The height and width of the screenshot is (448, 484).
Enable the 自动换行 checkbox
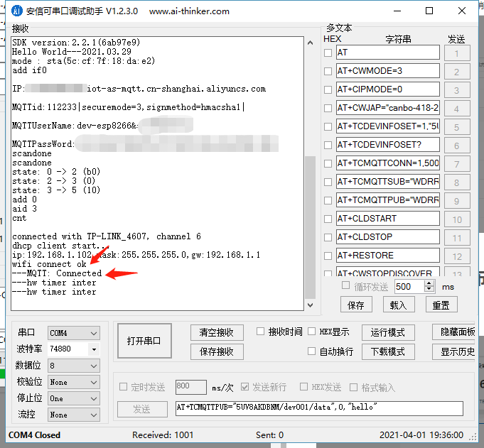(x=312, y=351)
